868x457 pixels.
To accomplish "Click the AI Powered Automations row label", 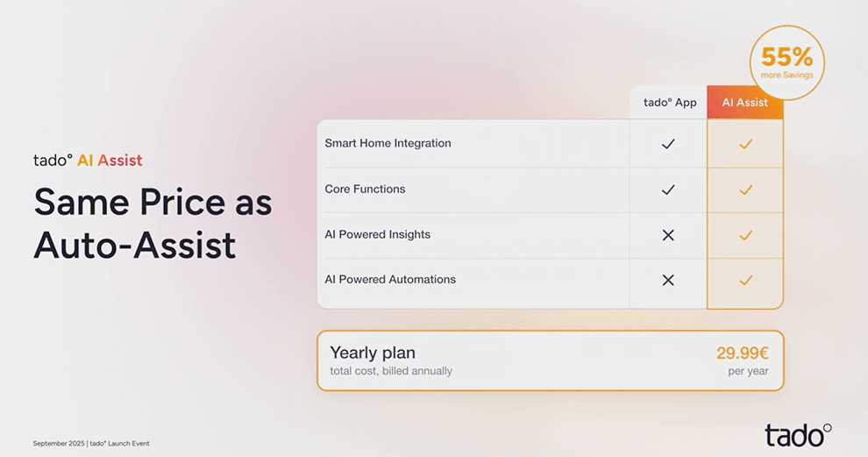I will (x=390, y=280).
